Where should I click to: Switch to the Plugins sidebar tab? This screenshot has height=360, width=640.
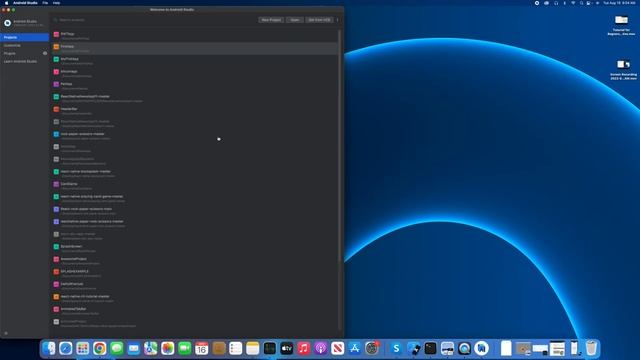click(x=24, y=53)
